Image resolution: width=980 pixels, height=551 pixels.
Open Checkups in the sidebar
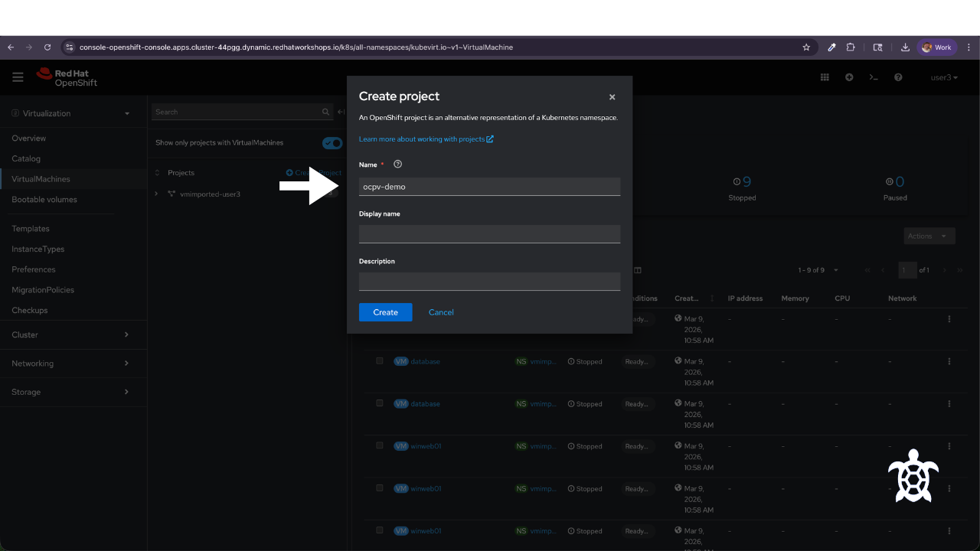coord(30,311)
